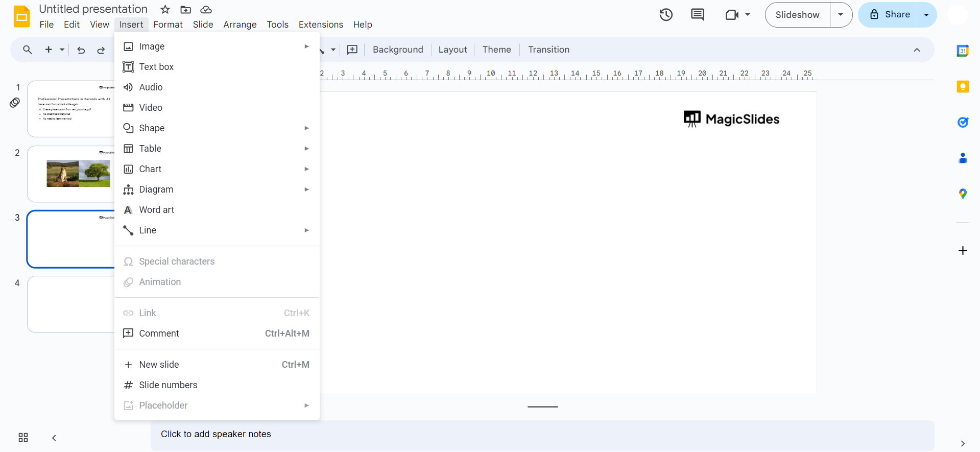Redo the last action

(x=101, y=50)
